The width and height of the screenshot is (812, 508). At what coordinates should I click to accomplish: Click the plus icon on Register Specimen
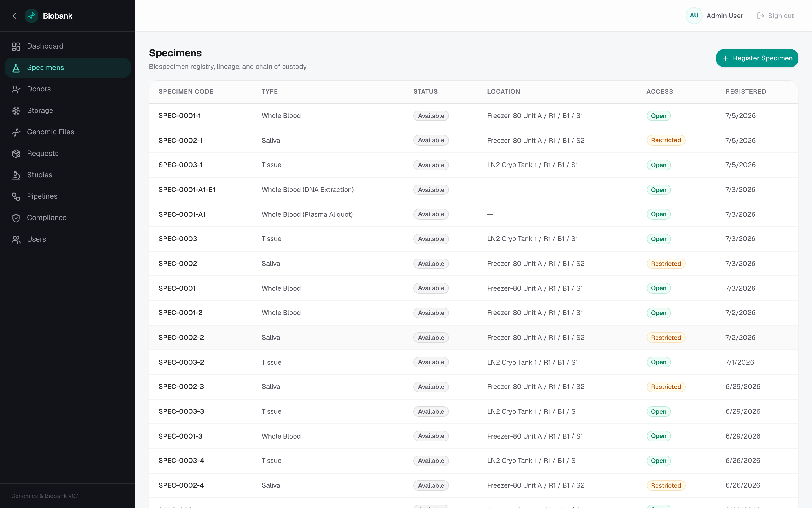[x=725, y=58]
